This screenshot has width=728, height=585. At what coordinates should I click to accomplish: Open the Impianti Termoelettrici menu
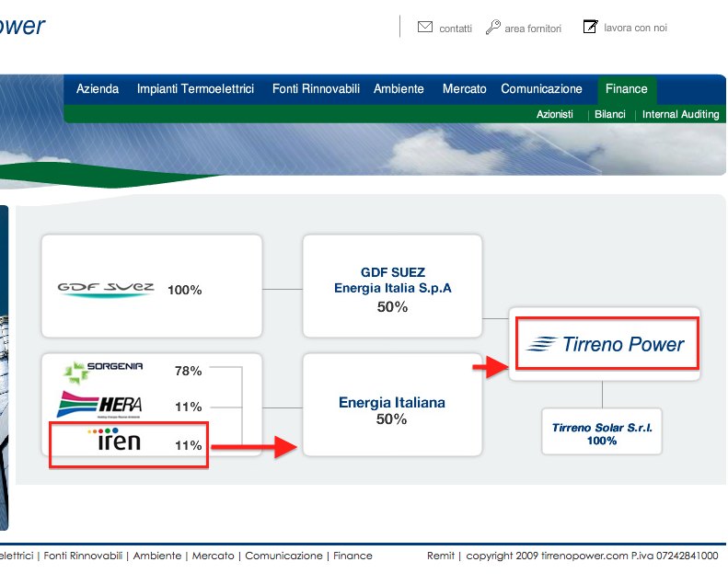coord(195,89)
